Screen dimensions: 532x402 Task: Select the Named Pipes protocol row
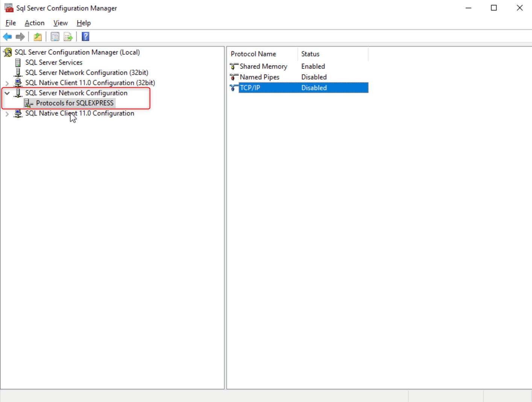(298, 77)
